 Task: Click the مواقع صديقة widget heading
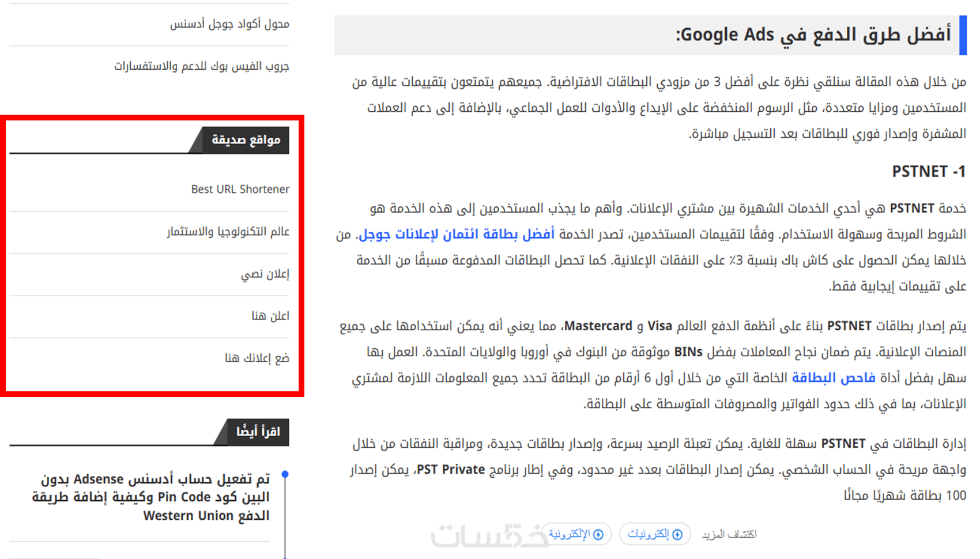246,140
